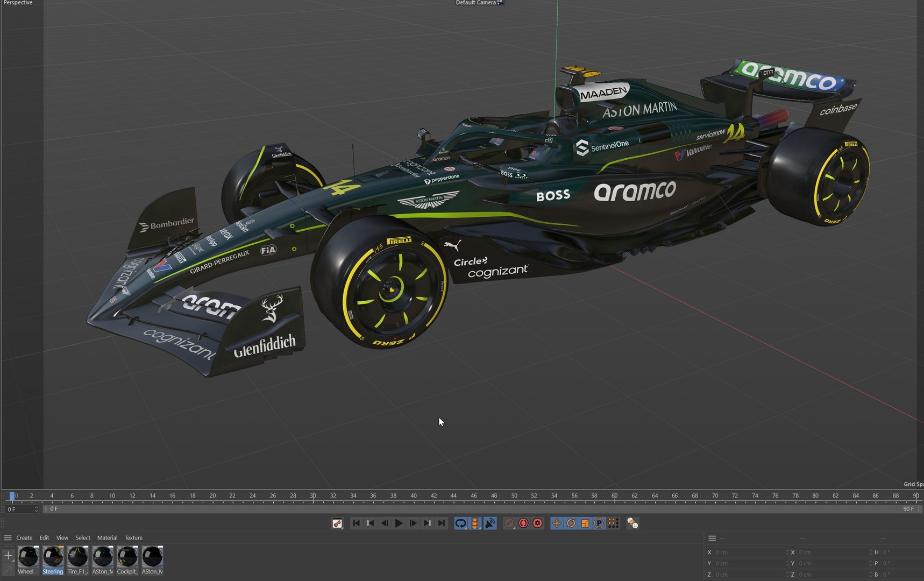Go to the end of the animation
This screenshot has height=581, width=924.
click(x=441, y=523)
